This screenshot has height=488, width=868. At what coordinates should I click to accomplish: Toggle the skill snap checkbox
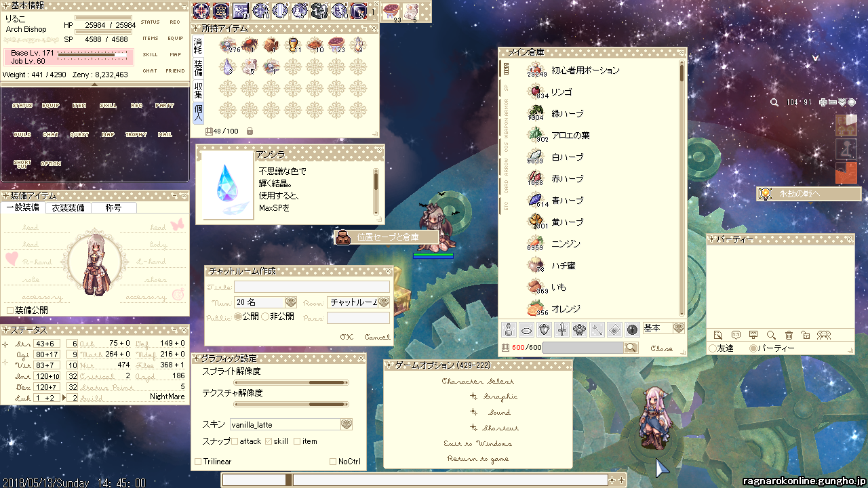point(269,441)
